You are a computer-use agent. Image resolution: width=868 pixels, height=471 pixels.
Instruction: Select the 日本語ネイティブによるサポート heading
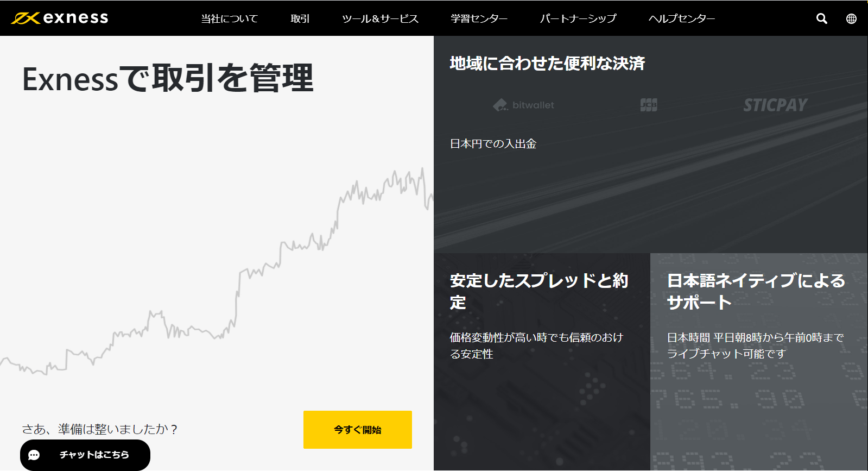[756, 292]
